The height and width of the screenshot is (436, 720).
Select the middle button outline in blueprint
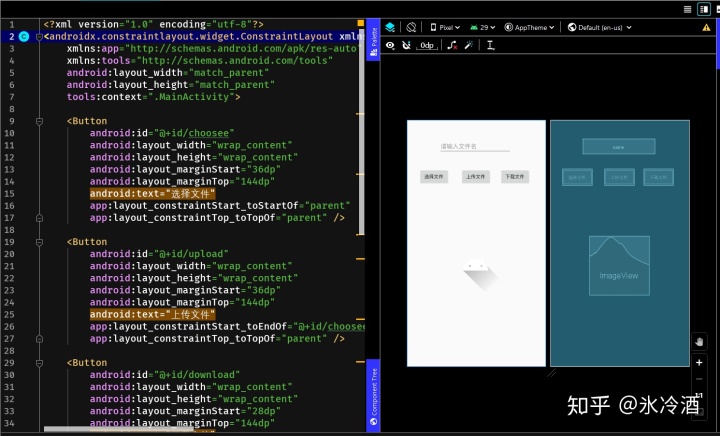(x=619, y=177)
